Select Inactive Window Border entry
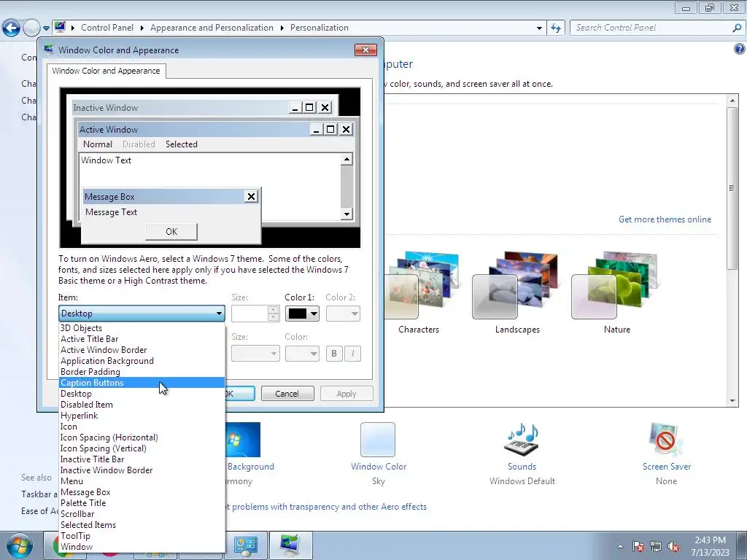This screenshot has width=747, height=560. click(x=142, y=470)
